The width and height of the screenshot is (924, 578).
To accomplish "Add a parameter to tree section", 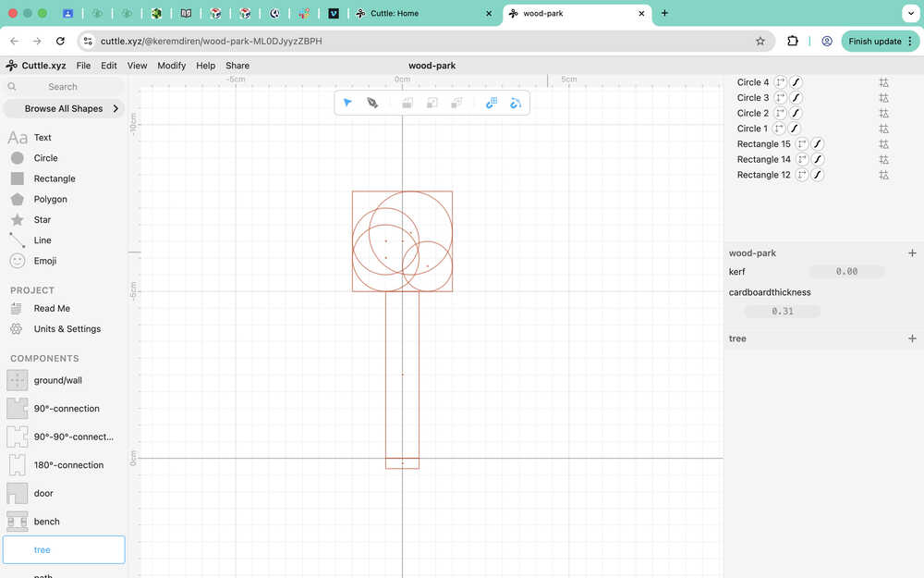I will [x=912, y=338].
